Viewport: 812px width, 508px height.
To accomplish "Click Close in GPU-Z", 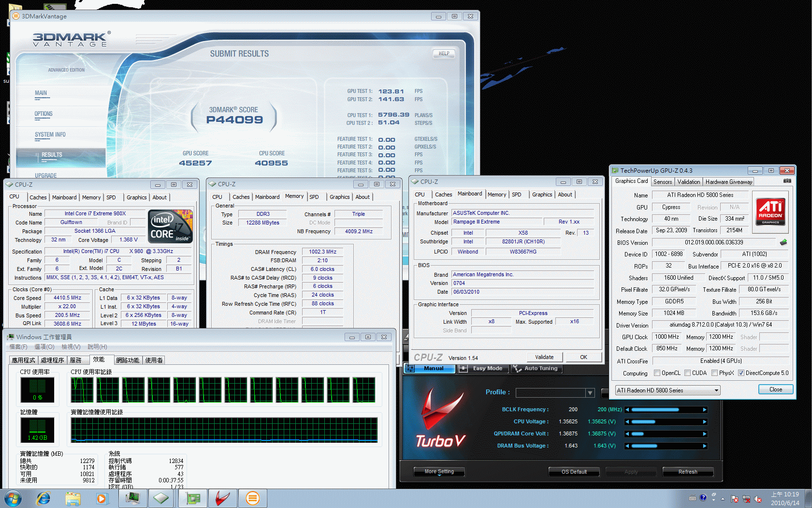I will click(x=775, y=389).
